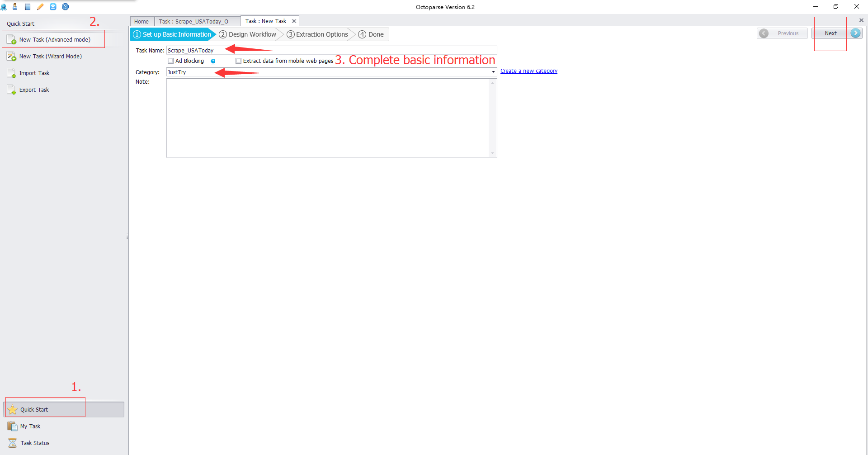The image size is (868, 455).
Task: Open the My Task section
Action: tap(30, 426)
